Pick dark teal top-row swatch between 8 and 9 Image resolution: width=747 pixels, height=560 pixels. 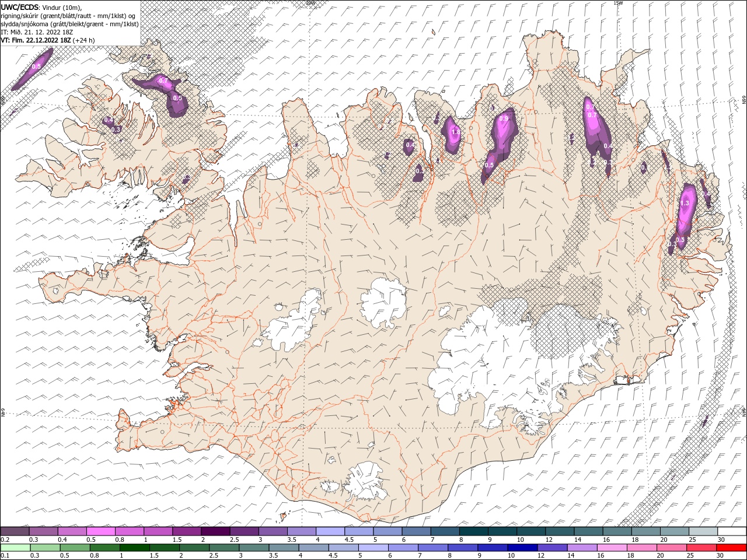[x=473, y=531]
